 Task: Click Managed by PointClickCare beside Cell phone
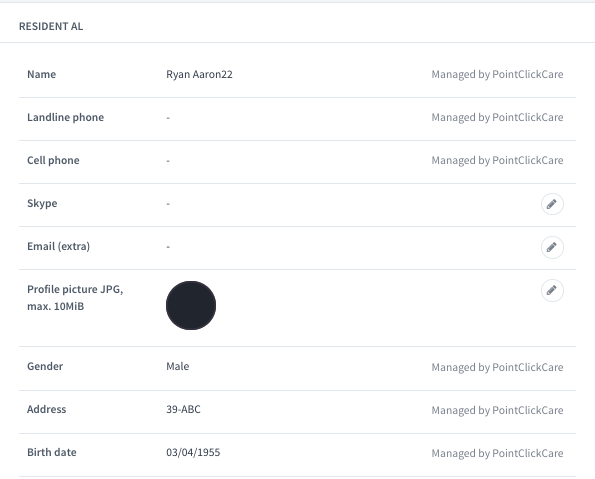point(497,160)
